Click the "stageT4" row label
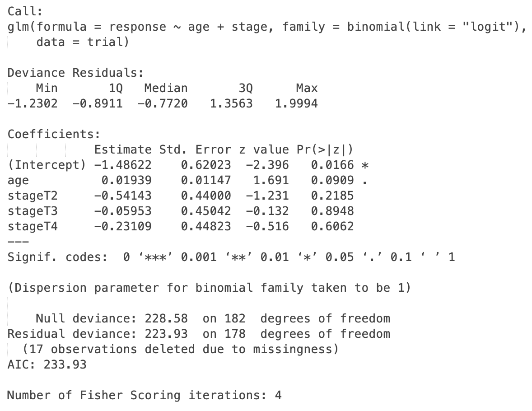 (33, 226)
